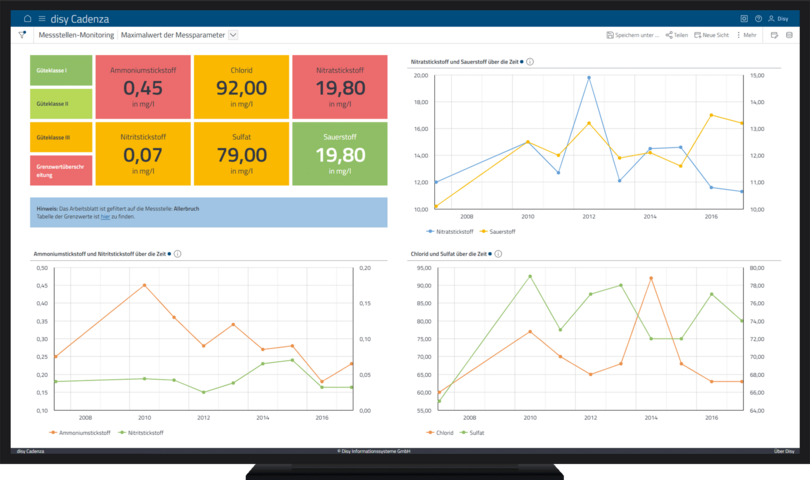Select the Ammoniumstickstoff 0,45 tile

[x=143, y=87]
